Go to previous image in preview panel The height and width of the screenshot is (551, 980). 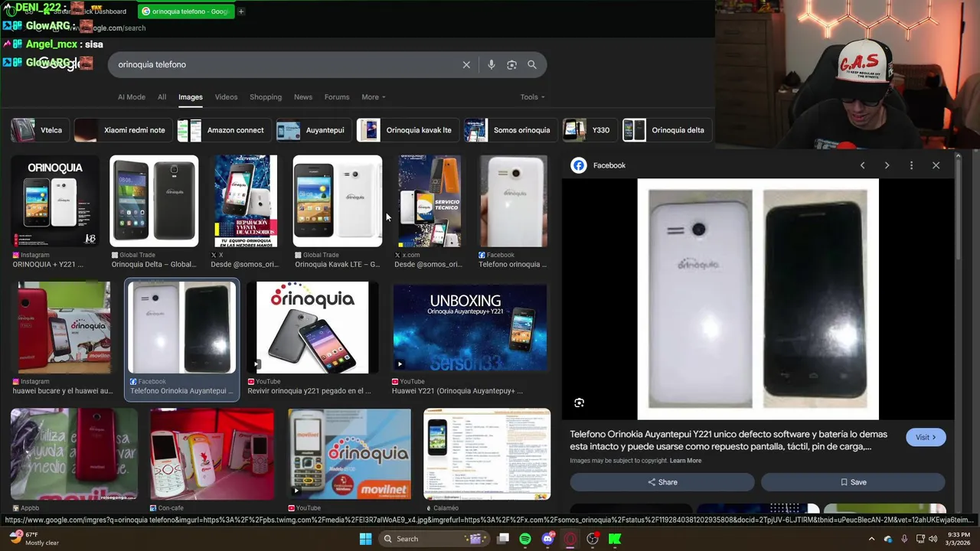coord(862,165)
